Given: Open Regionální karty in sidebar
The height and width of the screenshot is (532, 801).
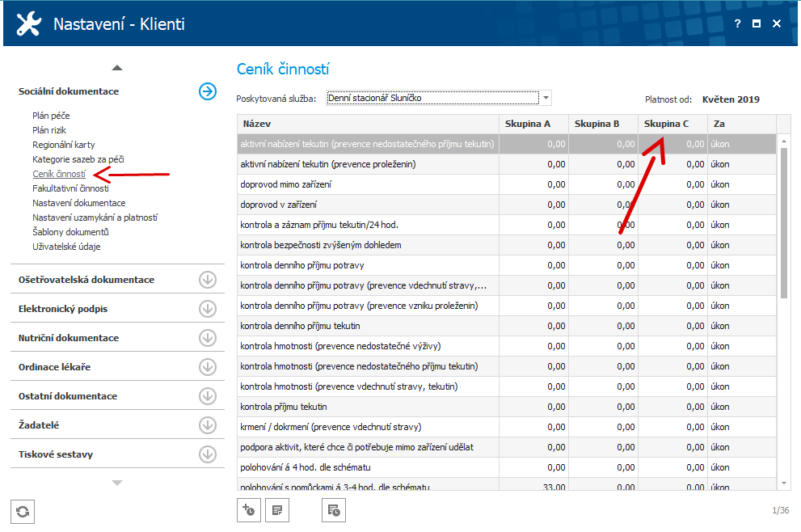Looking at the screenshot, I should pyautogui.click(x=63, y=145).
